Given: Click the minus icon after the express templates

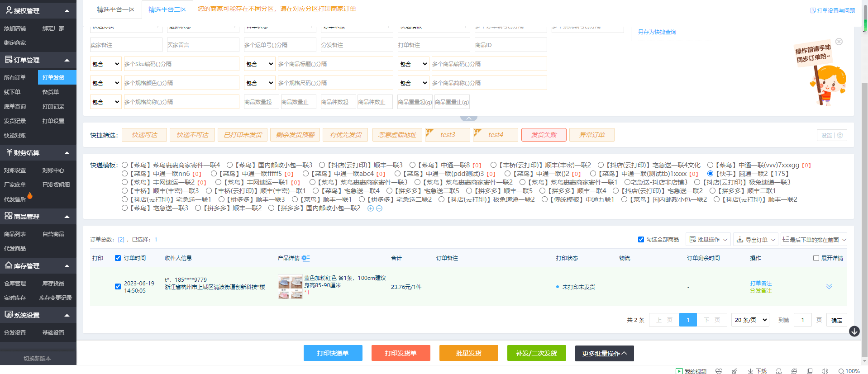Looking at the screenshot, I should pos(379,208).
